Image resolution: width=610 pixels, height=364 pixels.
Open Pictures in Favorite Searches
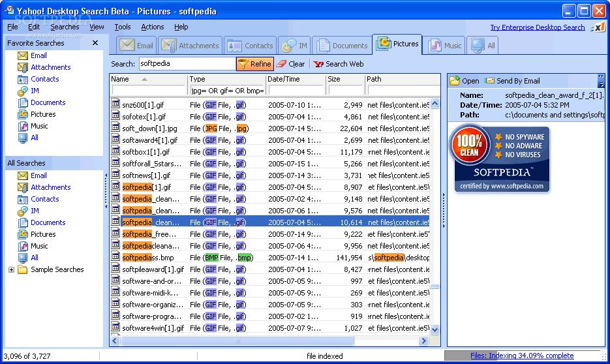pyautogui.click(x=43, y=114)
